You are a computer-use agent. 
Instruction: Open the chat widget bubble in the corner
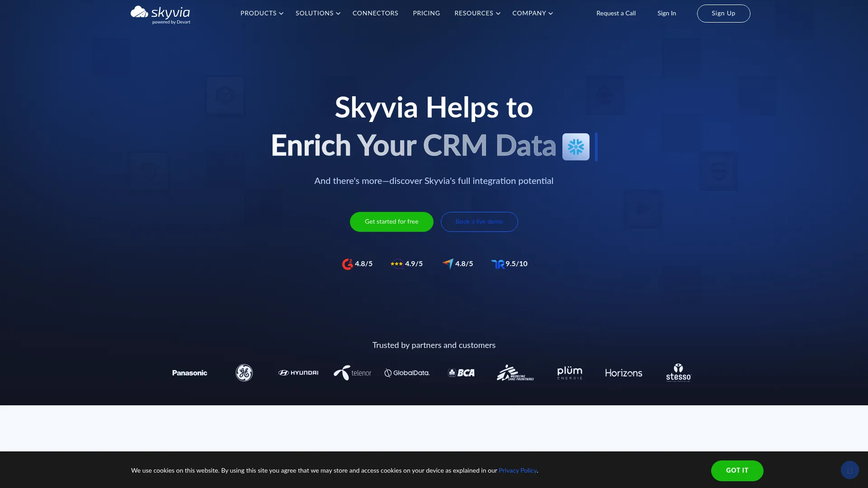[x=850, y=470]
